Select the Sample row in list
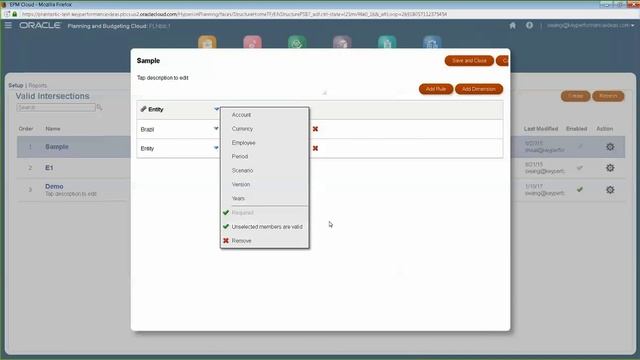The image size is (640, 360). (73, 147)
